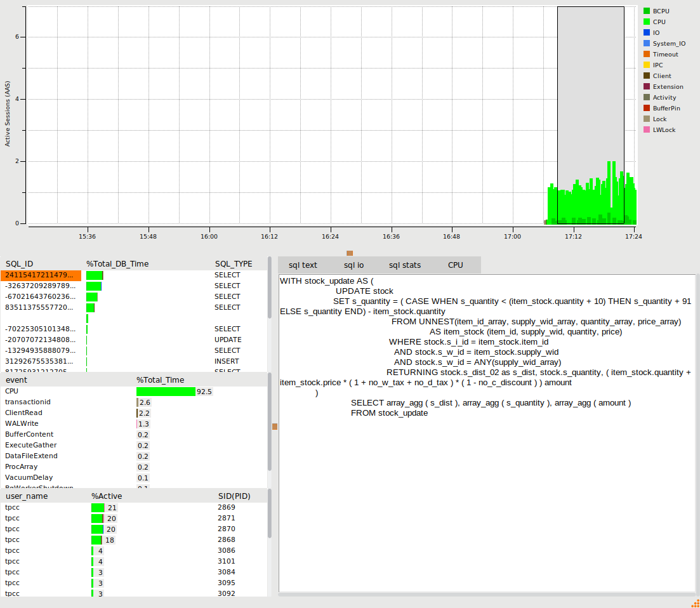Click the green CPU legend swatch
Screen dimensions: 700x608
click(646, 22)
